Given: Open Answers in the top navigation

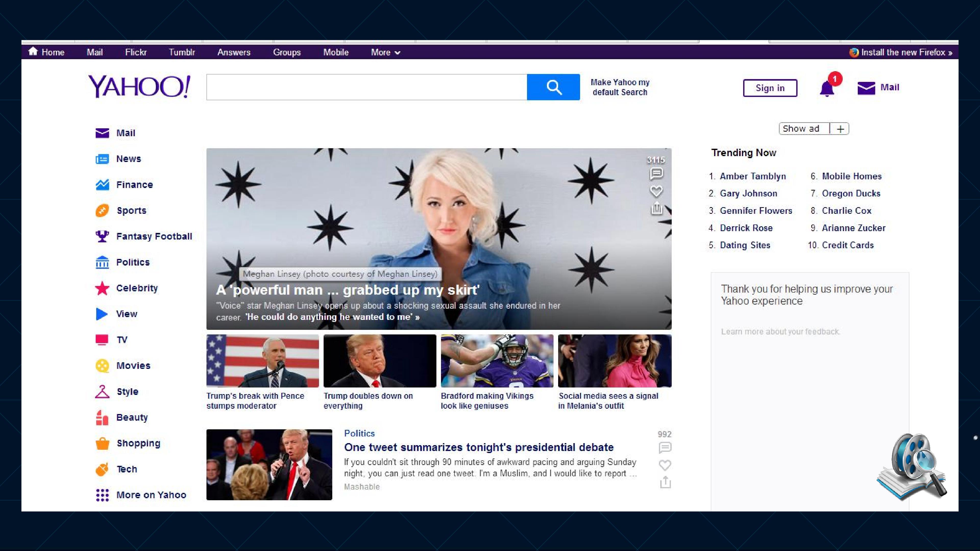Looking at the screenshot, I should click(234, 52).
